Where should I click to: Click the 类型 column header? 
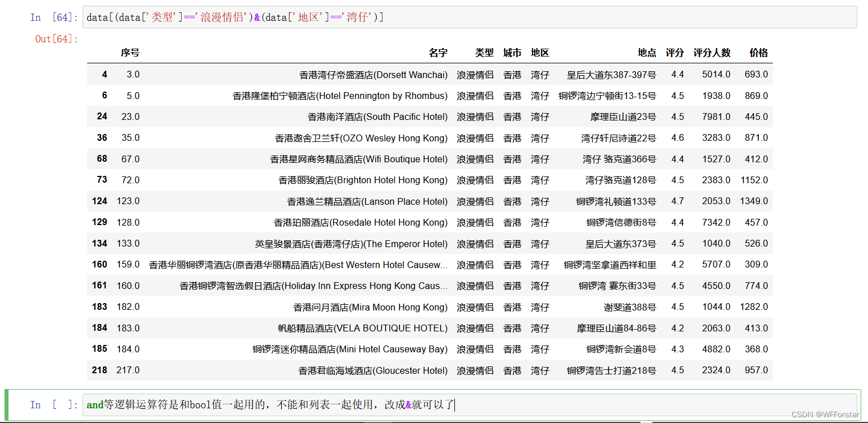tap(484, 53)
